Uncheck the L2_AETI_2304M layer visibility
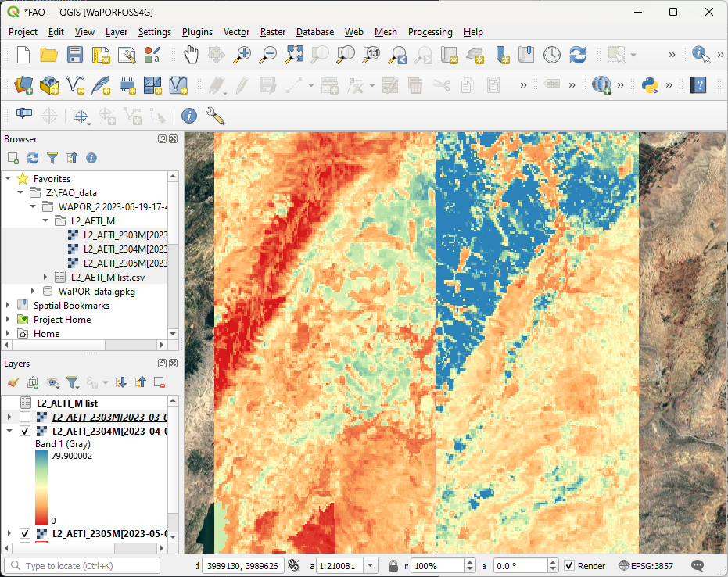This screenshot has width=728, height=577. pos(25,431)
